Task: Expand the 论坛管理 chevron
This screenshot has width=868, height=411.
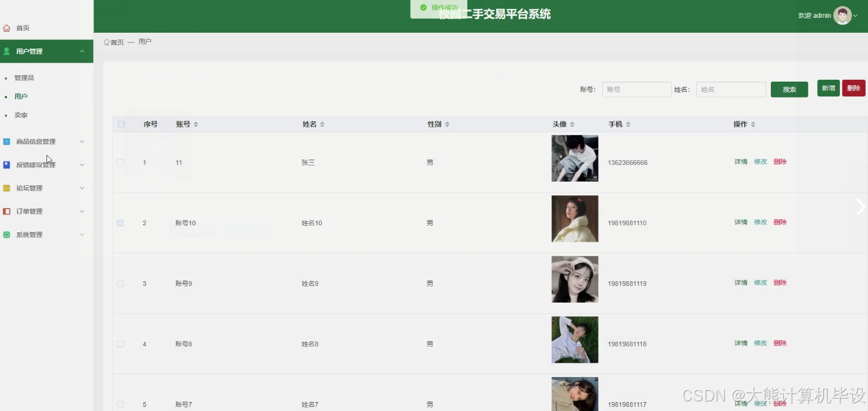Action: coord(82,188)
